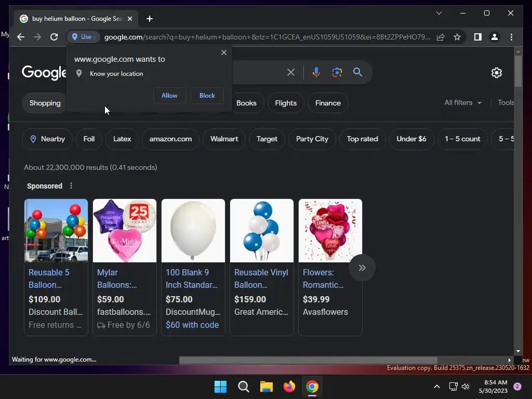Open the white 100 Blank balloon image

click(193, 231)
